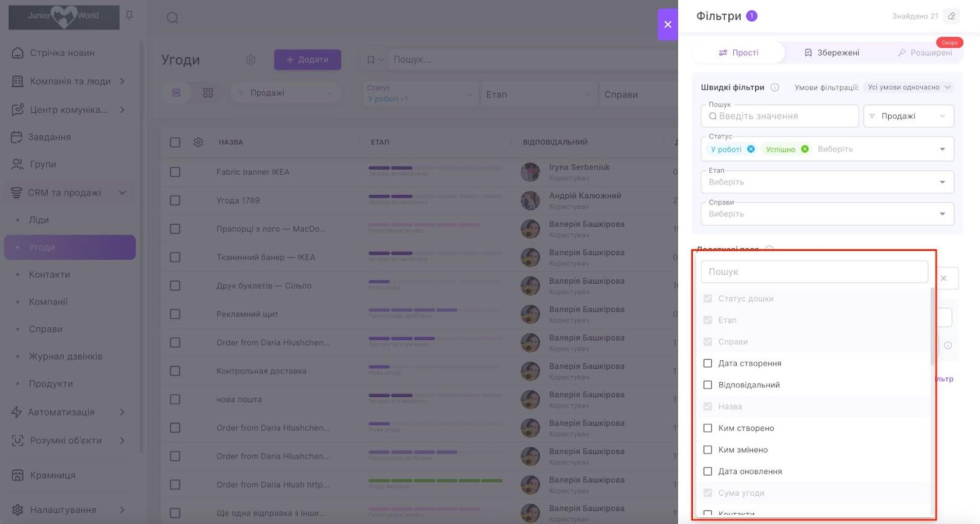Tick the Ким створено checkbox
Viewport: 980px width, 524px height.
pyautogui.click(x=708, y=428)
